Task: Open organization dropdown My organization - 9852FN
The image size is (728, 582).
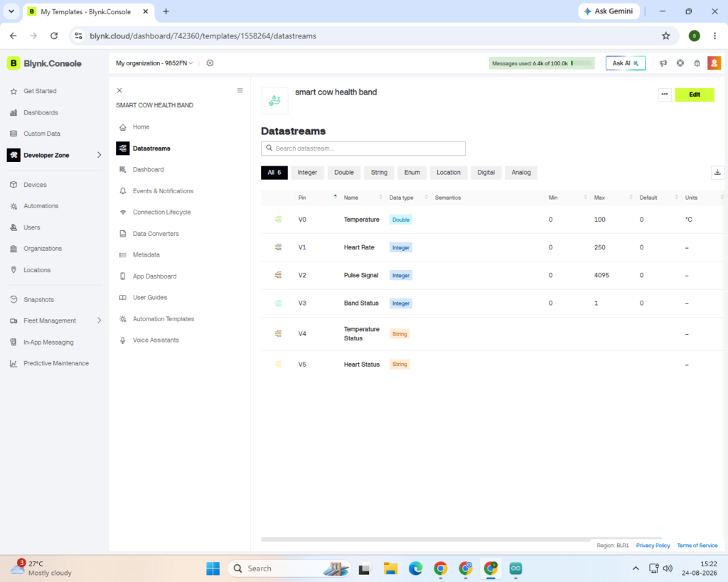Action: 154,63
